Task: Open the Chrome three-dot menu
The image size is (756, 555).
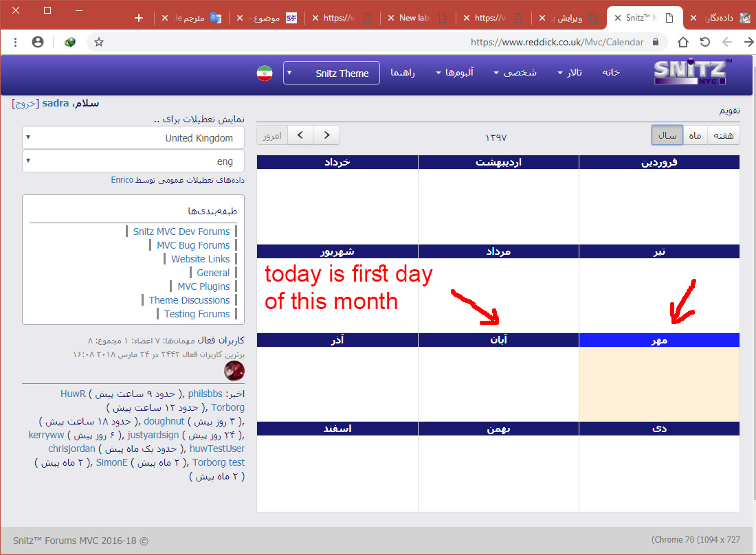Action: pos(15,42)
